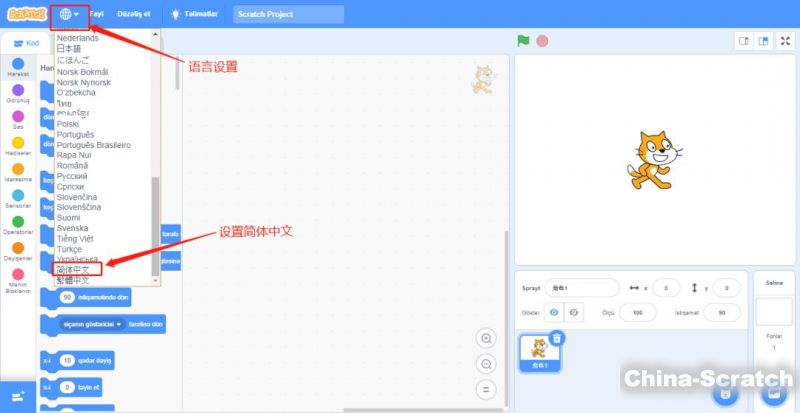Zoom out of the code workspace

coord(486,364)
